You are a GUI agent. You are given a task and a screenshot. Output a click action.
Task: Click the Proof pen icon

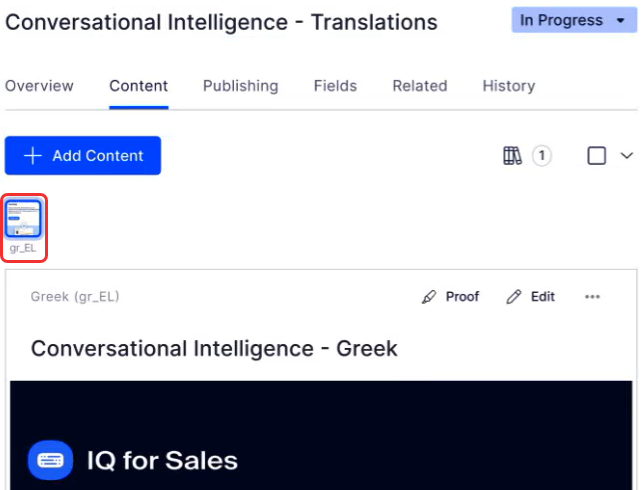430,297
